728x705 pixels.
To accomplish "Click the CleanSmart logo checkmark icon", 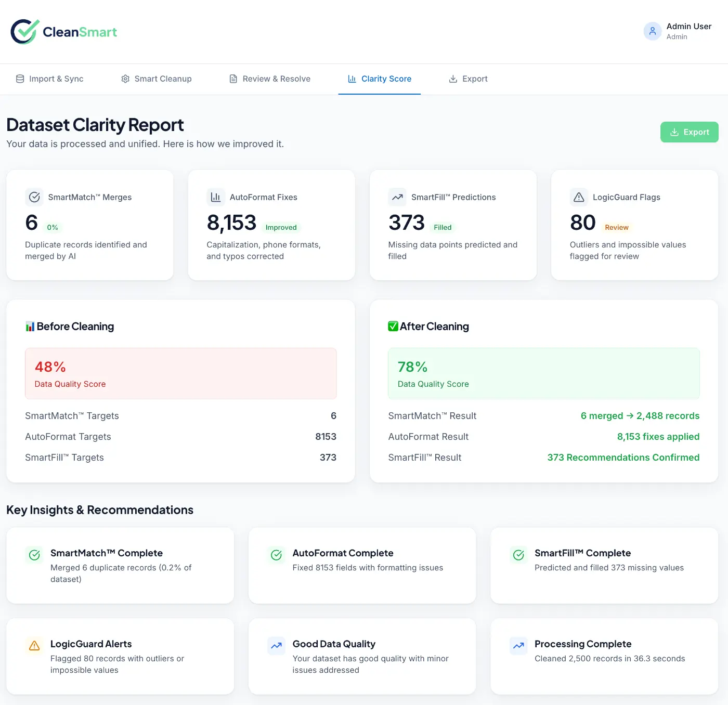I will click(x=24, y=32).
